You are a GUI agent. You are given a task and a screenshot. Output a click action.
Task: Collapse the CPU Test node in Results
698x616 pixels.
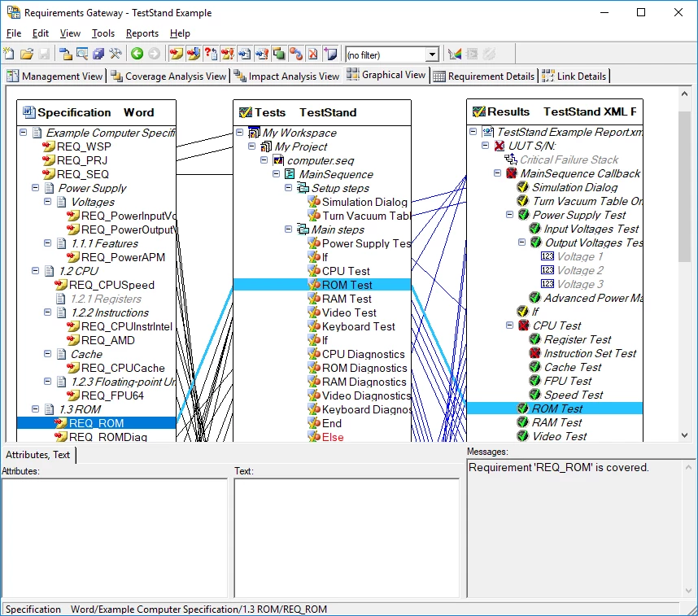tap(510, 325)
